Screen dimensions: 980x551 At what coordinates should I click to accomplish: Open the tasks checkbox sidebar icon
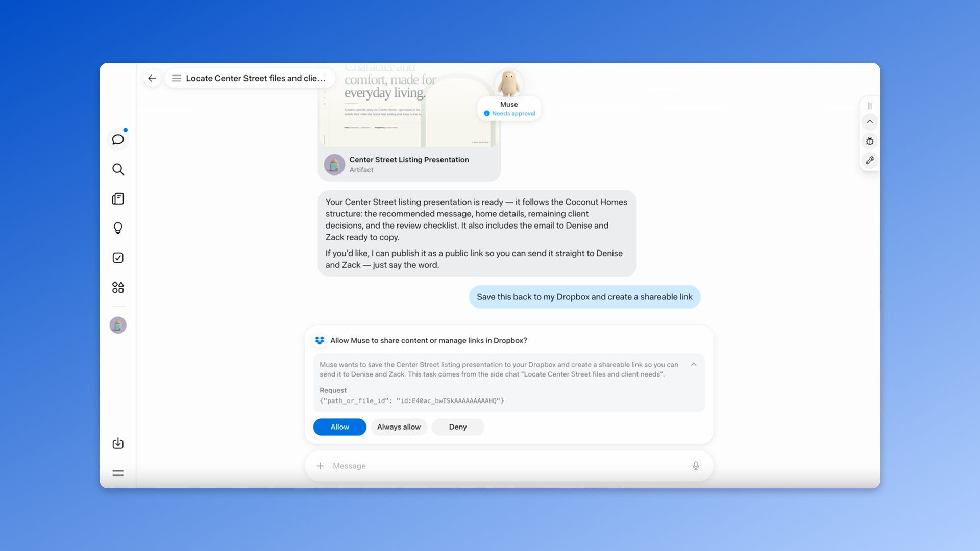118,258
